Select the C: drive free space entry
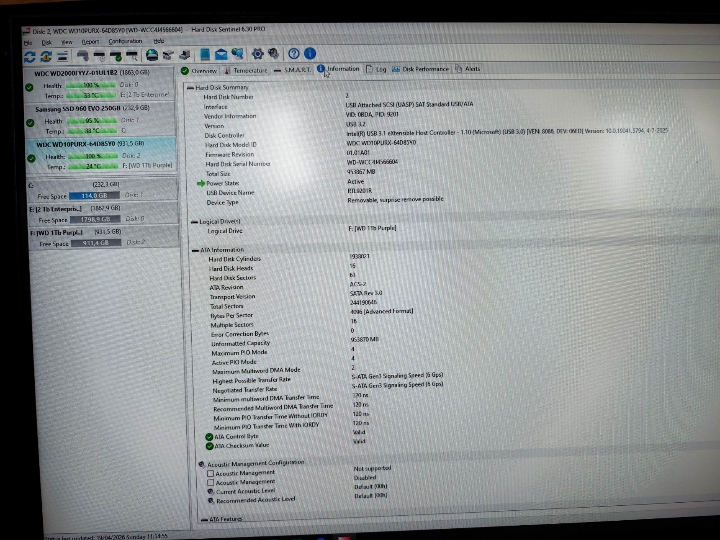 coord(103,190)
